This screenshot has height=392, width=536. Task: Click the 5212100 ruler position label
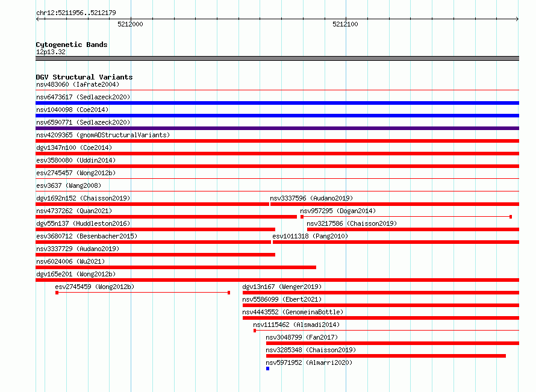tap(345, 24)
